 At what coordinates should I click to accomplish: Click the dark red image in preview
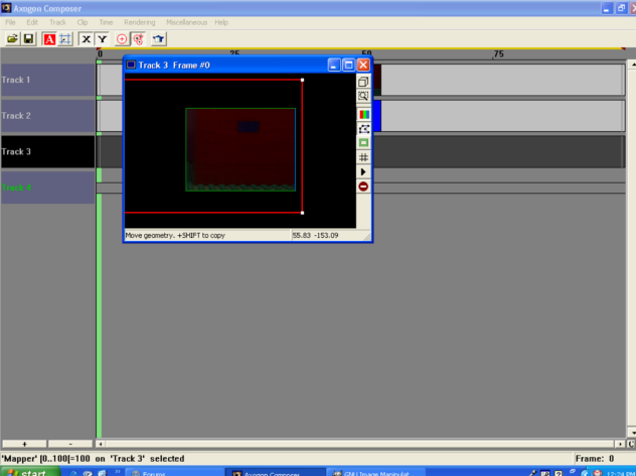click(x=241, y=150)
